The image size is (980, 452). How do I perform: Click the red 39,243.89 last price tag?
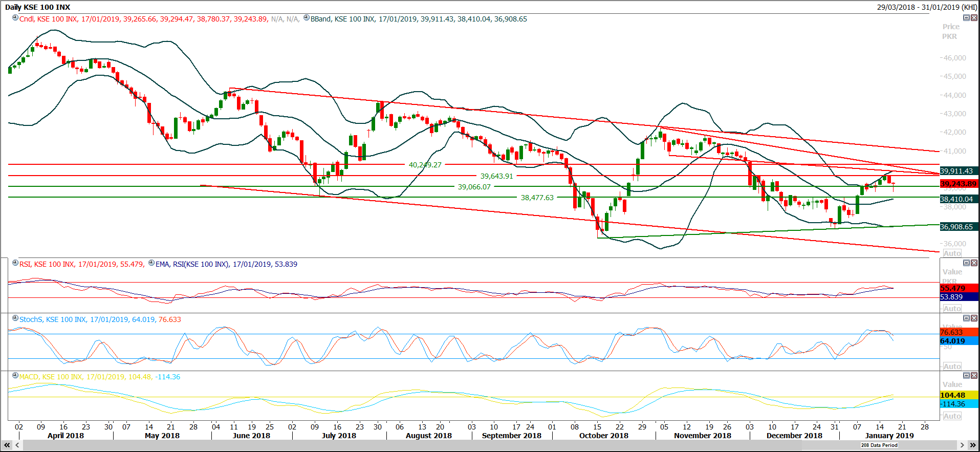pos(959,184)
